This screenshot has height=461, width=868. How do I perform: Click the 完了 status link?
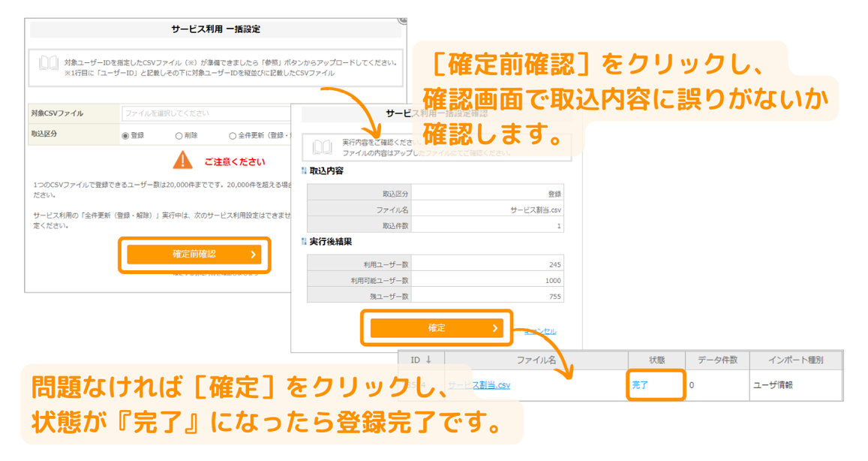tap(640, 385)
